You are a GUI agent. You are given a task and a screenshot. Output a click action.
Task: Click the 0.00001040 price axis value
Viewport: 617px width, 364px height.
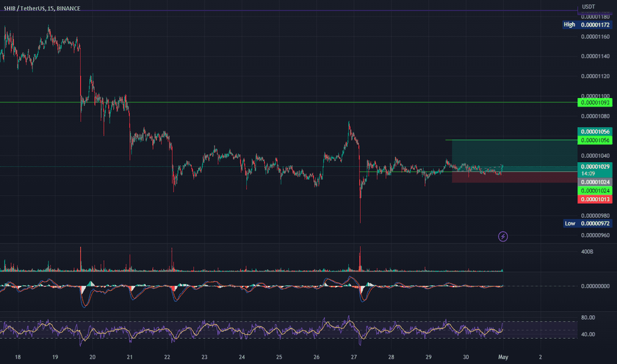pyautogui.click(x=595, y=156)
